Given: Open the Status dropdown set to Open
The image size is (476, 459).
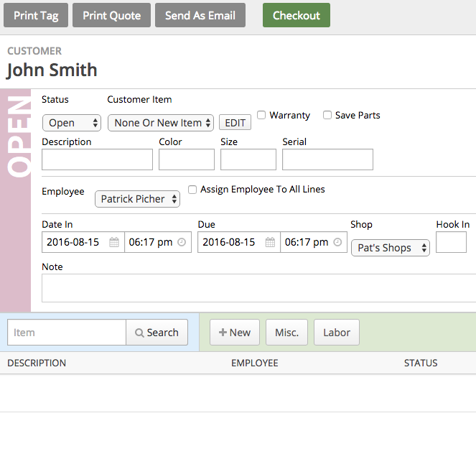Looking at the screenshot, I should click(x=72, y=123).
